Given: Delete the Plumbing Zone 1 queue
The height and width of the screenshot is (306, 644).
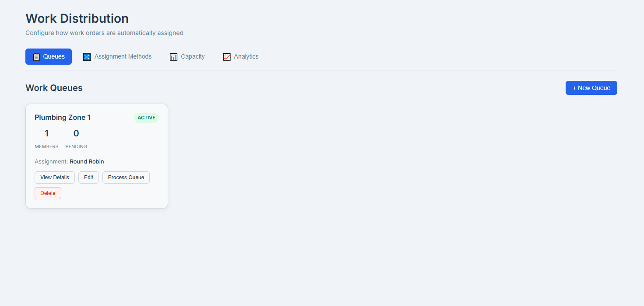Looking at the screenshot, I should click(48, 193).
